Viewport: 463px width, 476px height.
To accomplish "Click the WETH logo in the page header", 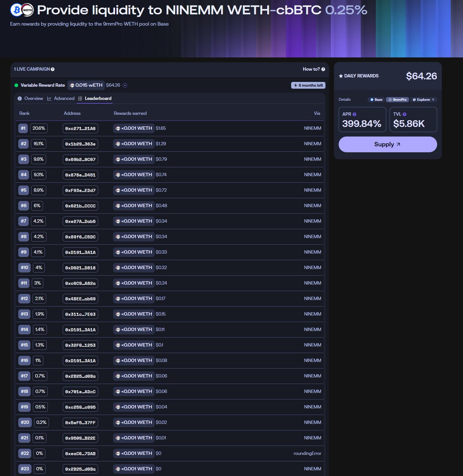I will 27,10.
